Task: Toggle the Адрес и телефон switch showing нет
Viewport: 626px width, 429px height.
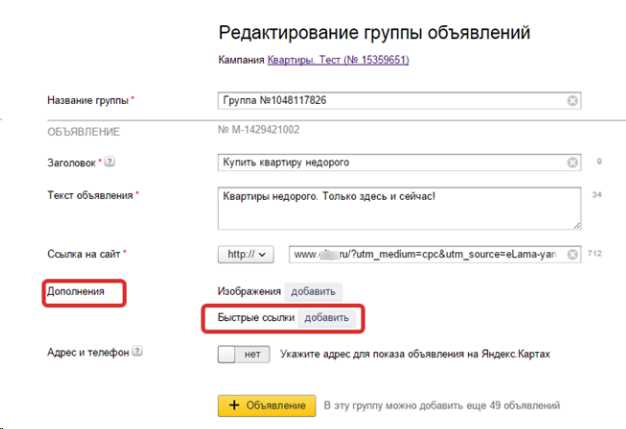Action: [x=244, y=353]
